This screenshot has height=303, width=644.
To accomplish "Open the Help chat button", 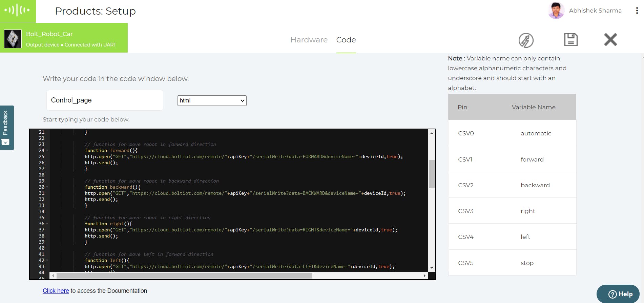I will (x=618, y=294).
